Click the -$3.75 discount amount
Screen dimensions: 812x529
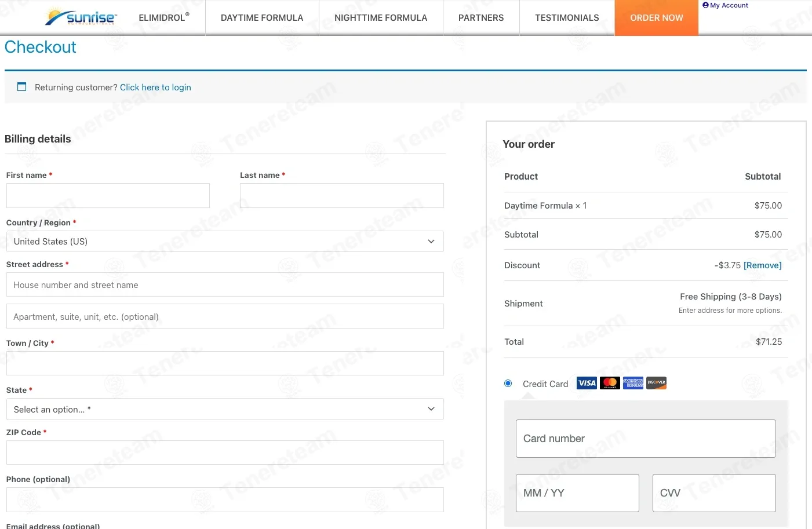click(727, 265)
